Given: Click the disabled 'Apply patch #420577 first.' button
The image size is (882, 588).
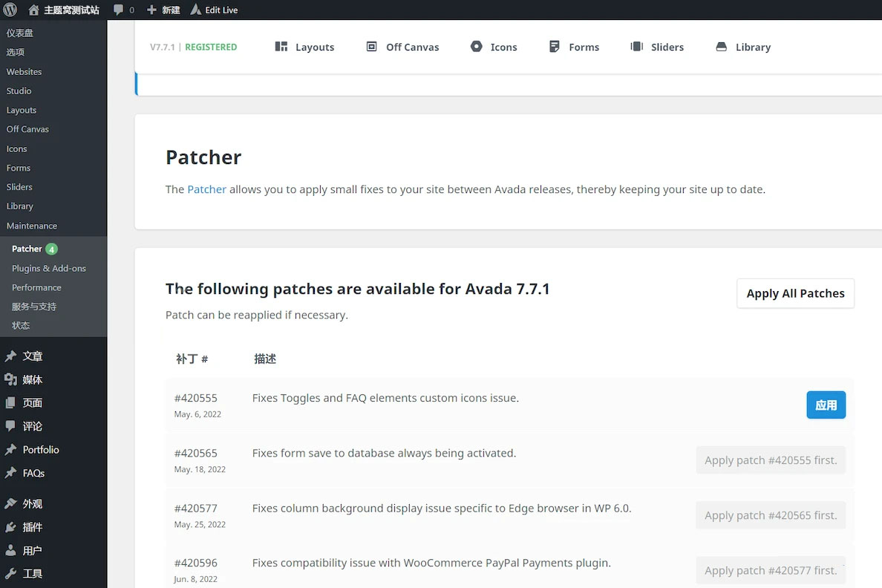Looking at the screenshot, I should 771,571.
